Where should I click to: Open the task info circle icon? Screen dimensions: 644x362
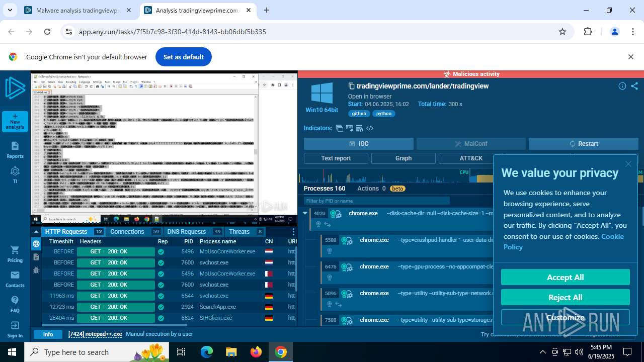pos(622,86)
